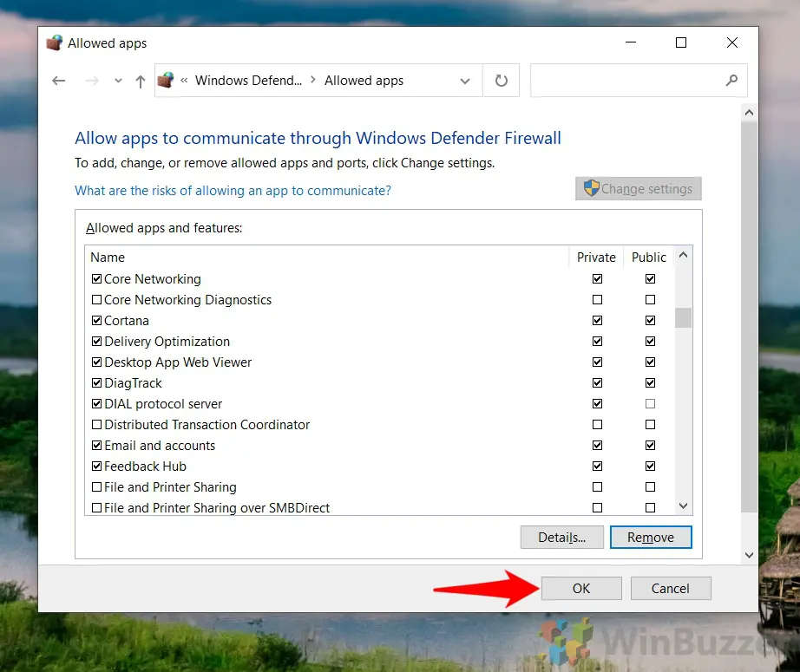
Task: Click the window scroll up arrow
Action: [x=749, y=113]
